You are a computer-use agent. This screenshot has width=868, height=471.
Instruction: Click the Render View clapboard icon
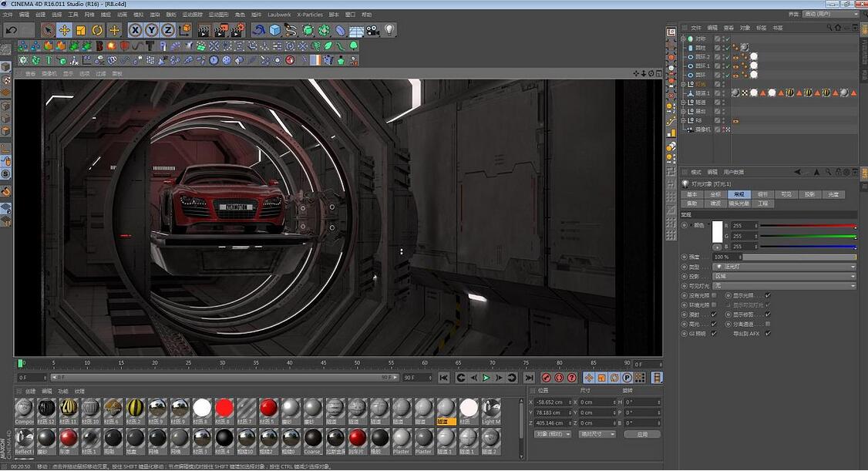[204, 30]
